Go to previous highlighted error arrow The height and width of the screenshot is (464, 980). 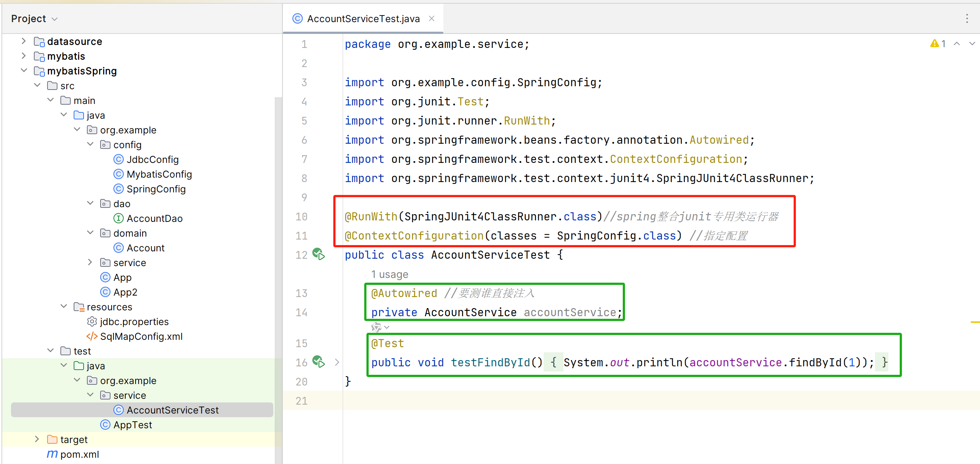point(956,44)
